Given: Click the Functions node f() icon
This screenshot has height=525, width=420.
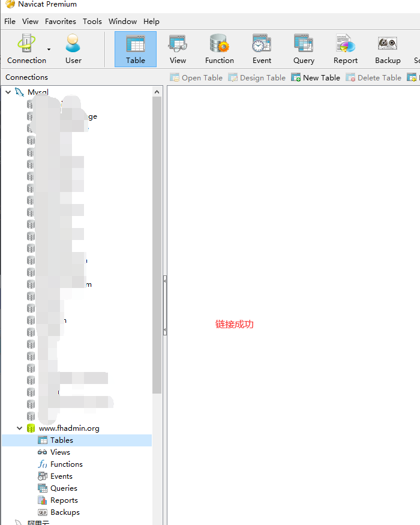Looking at the screenshot, I should (x=42, y=464).
